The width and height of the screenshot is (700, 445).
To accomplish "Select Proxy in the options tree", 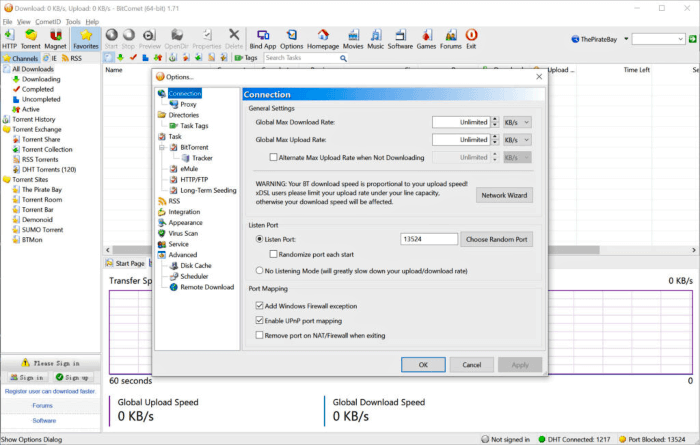I will click(x=188, y=104).
